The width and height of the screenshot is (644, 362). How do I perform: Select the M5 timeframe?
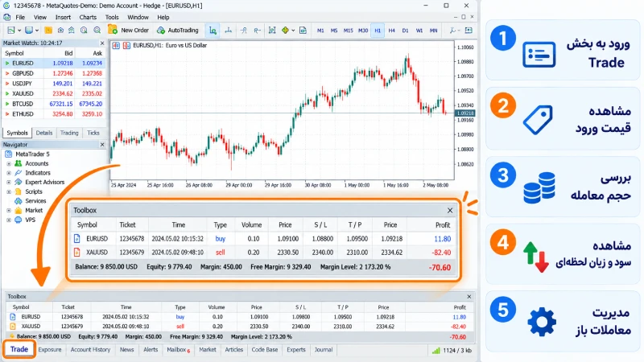(334, 31)
